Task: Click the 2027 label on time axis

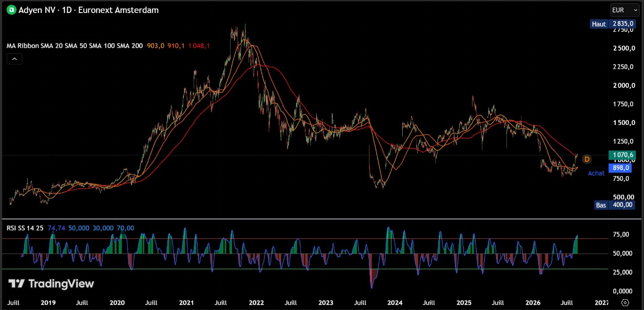Action: click(x=602, y=302)
